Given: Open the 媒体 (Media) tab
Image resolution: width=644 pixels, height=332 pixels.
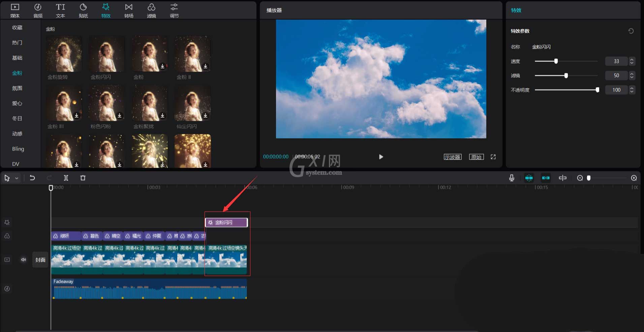Looking at the screenshot, I should pyautogui.click(x=15, y=10).
